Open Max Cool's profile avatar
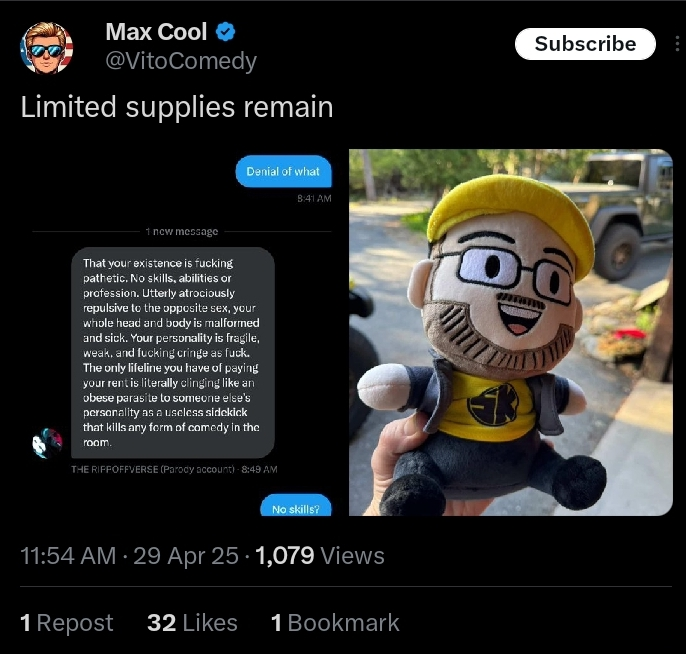 [47, 48]
